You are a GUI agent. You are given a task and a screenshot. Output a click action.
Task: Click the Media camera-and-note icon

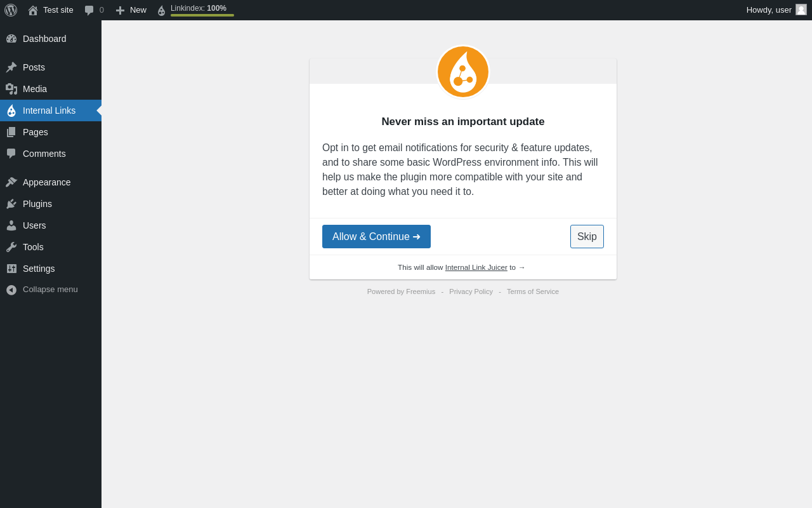(x=11, y=89)
